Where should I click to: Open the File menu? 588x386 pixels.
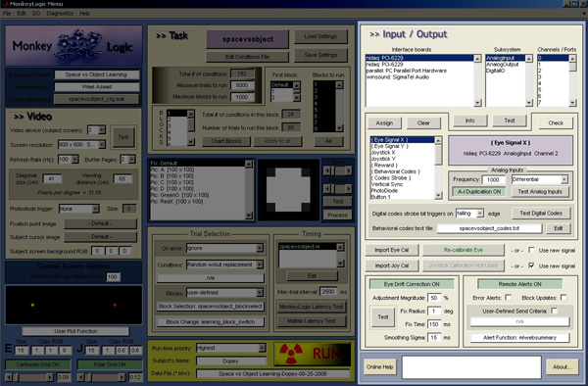[7, 13]
